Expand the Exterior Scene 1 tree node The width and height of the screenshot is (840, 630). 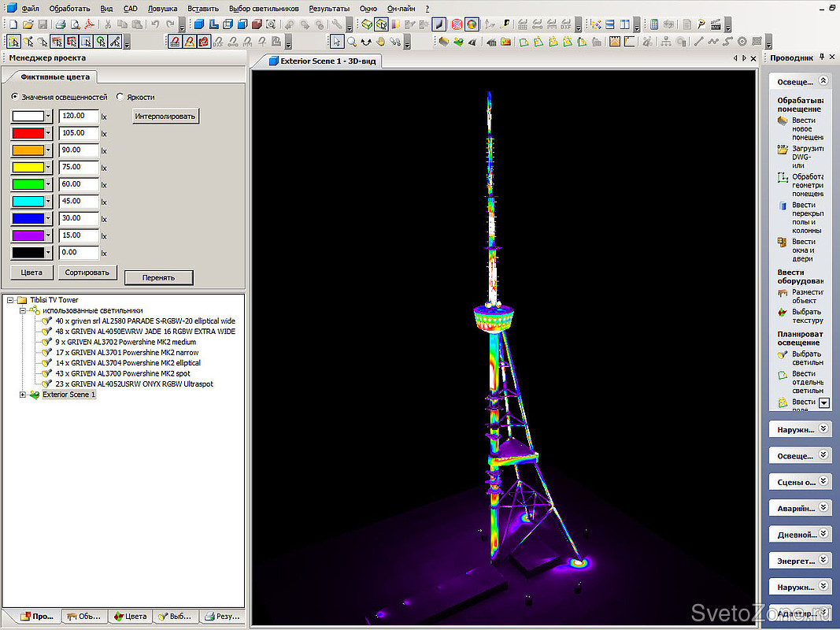23,395
